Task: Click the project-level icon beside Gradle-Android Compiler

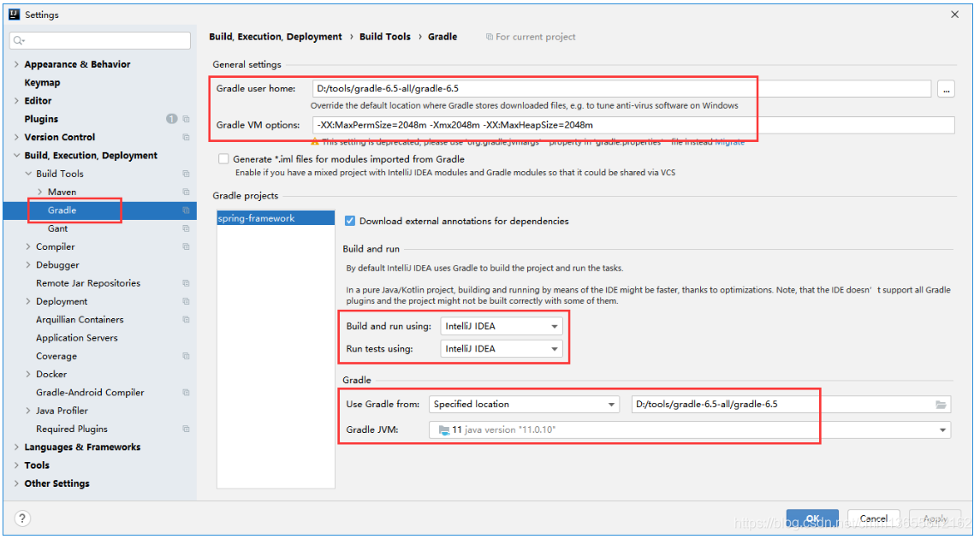Action: point(187,392)
